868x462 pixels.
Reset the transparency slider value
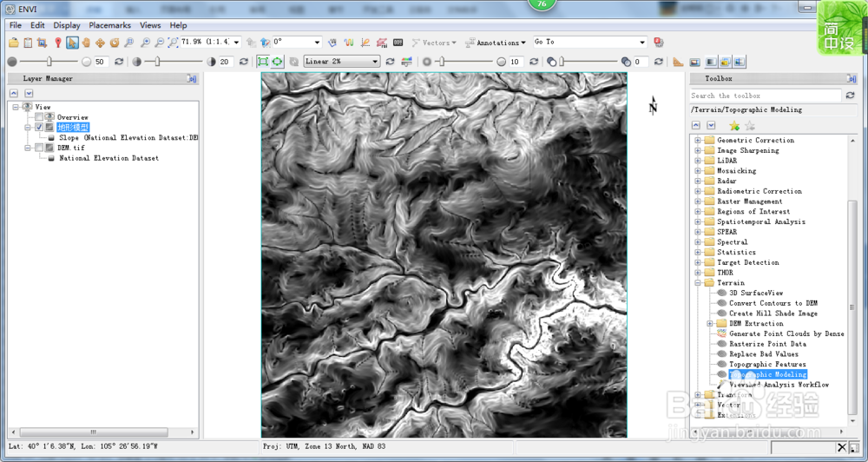pyautogui.click(x=658, y=62)
